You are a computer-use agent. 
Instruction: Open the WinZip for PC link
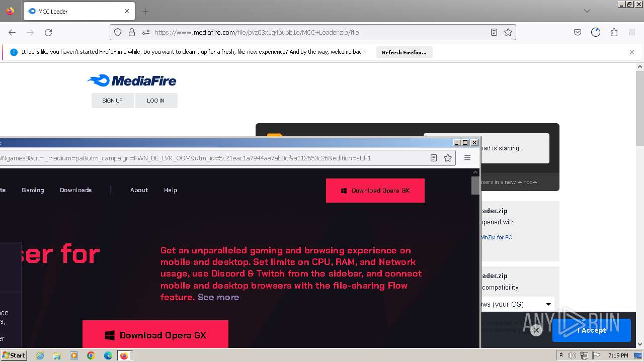pos(496,237)
